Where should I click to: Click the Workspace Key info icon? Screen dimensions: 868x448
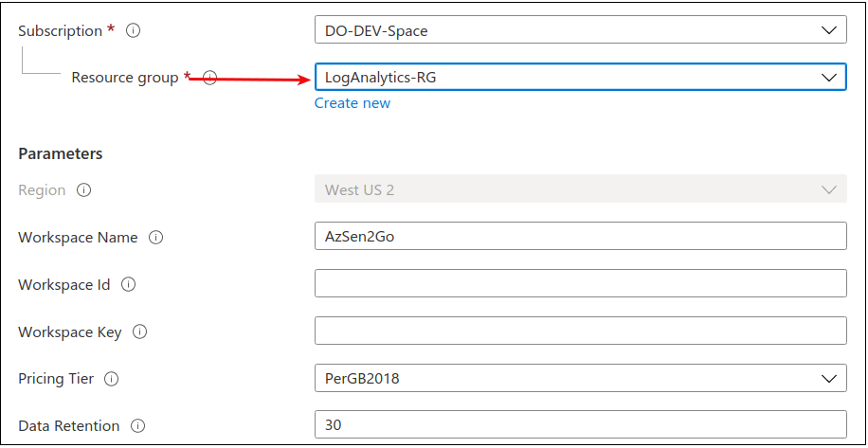click(x=139, y=332)
